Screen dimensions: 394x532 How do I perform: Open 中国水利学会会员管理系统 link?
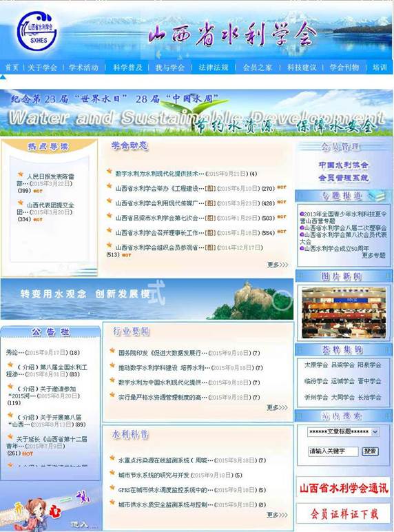point(343,172)
